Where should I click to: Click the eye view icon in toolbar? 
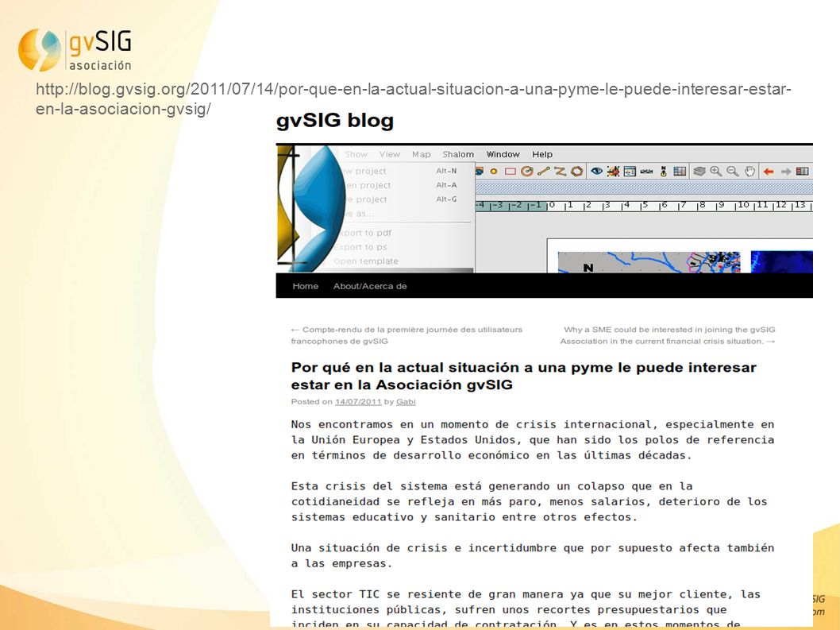597,172
